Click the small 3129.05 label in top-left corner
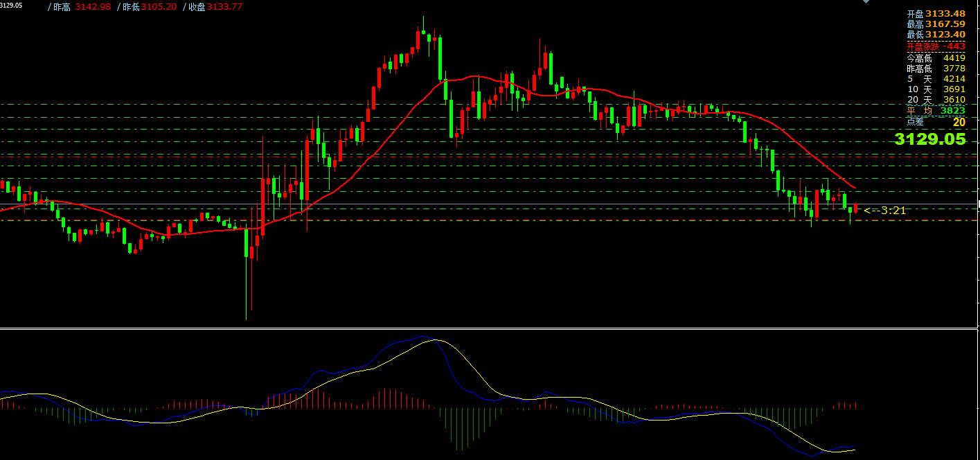Image resolution: width=980 pixels, height=460 pixels. click(x=11, y=5)
